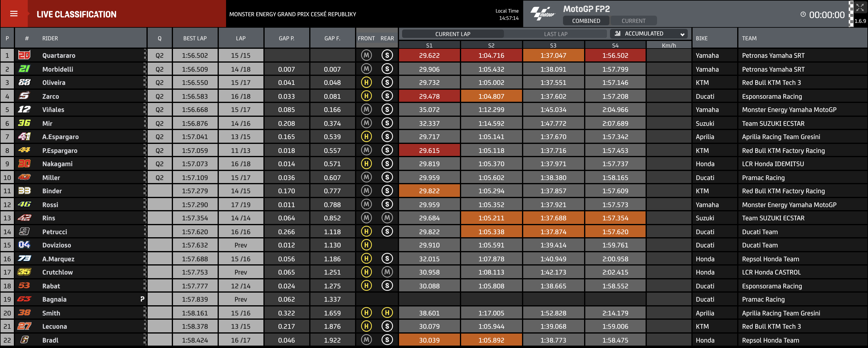Click the GAP F. column header
The width and height of the screenshot is (868, 348).
332,38
